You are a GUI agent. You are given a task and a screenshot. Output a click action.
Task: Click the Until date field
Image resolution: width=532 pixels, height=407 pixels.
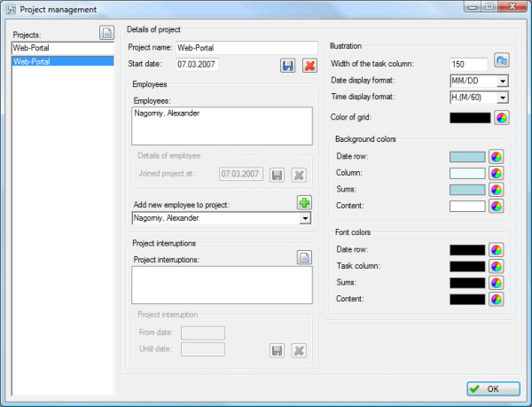pos(203,349)
